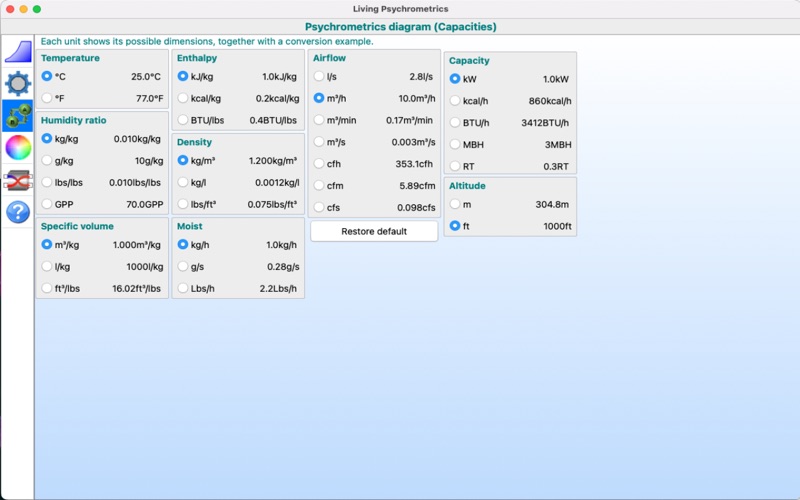800x500 pixels.
Task: Select the green units conversion sidebar icon
Action: pyautogui.click(x=18, y=116)
